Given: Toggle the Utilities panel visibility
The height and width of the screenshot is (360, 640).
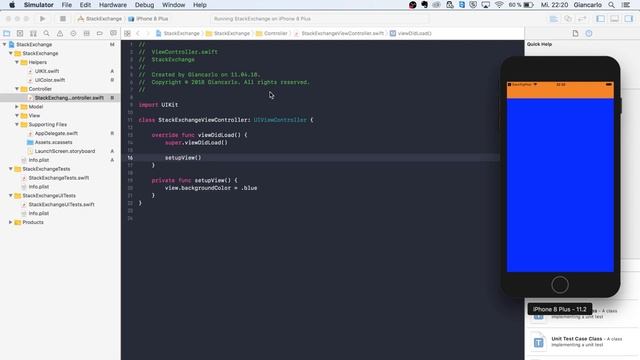Looking at the screenshot, I should point(629,19).
